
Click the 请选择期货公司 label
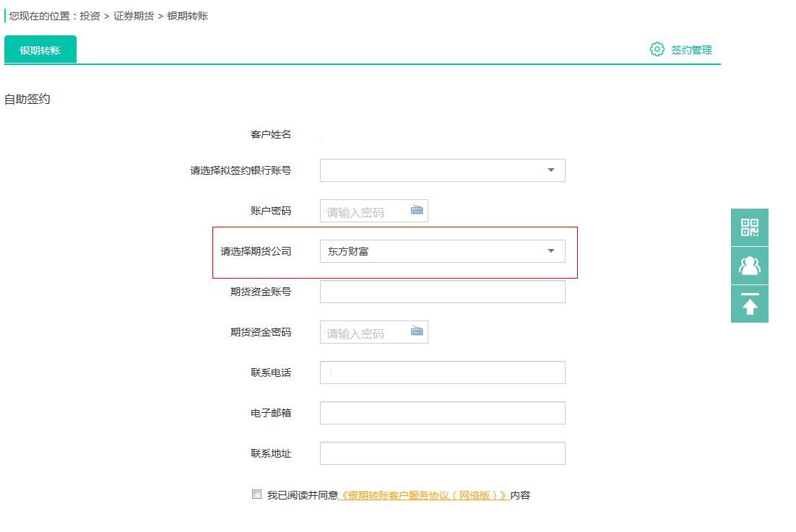256,251
